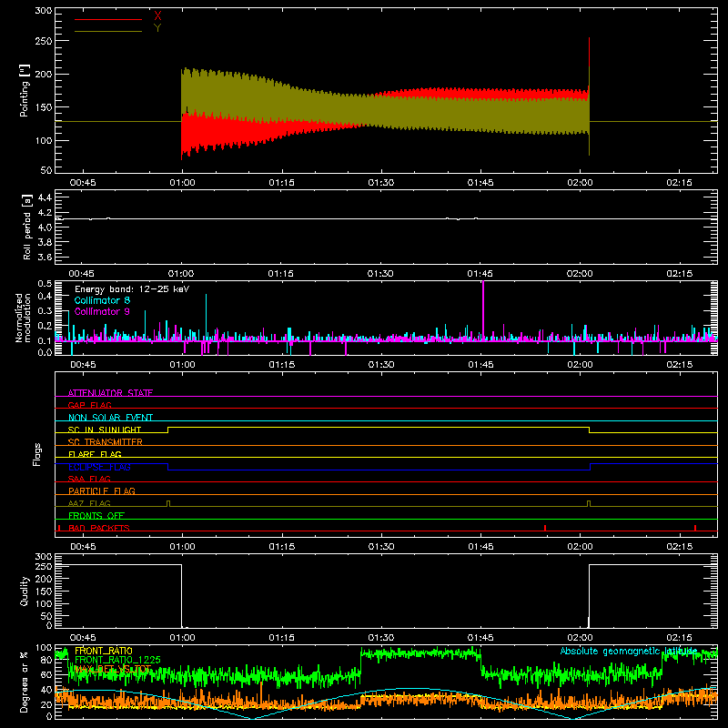This screenshot has height=728, width=728.
Task: Select the SC_TRANSMITTER flag label
Action: [106, 442]
